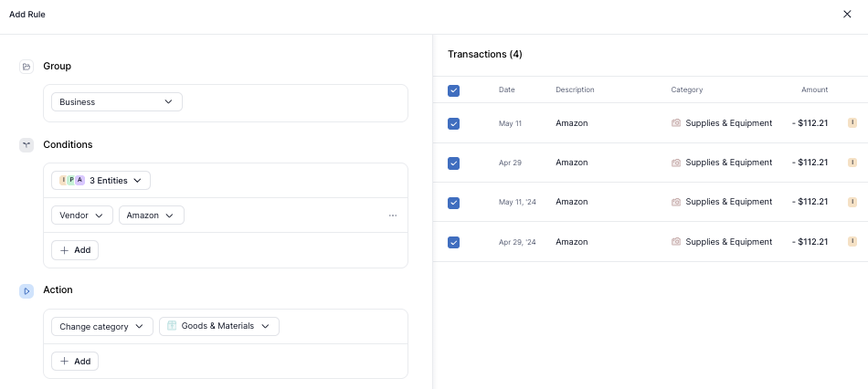The width and height of the screenshot is (868, 389).
Task: Uncheck the May 11 Amazon transaction
Action: click(x=454, y=123)
